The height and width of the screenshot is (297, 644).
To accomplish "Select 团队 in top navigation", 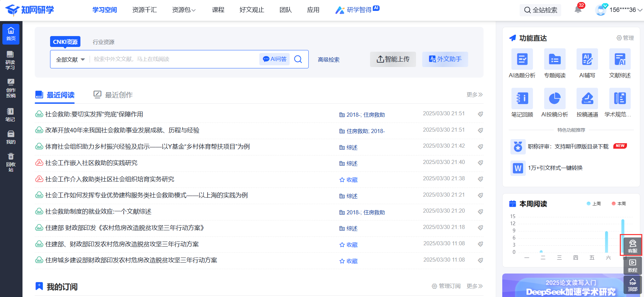I will [286, 10].
